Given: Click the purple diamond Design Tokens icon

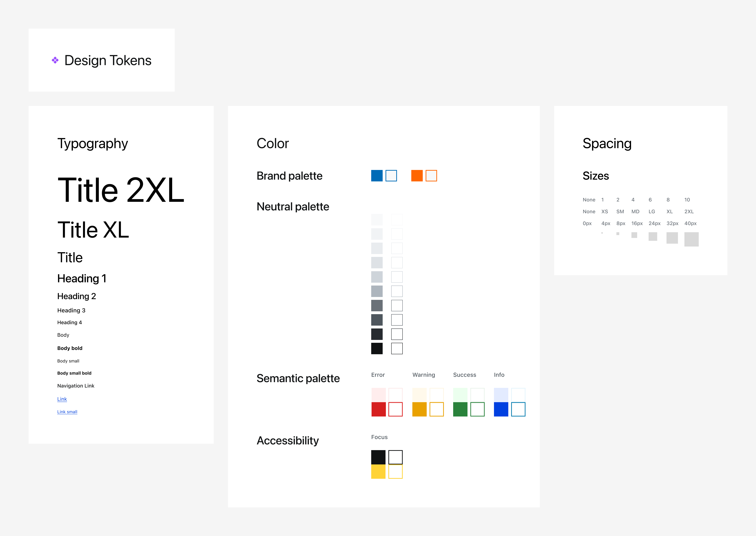Looking at the screenshot, I should pos(55,60).
